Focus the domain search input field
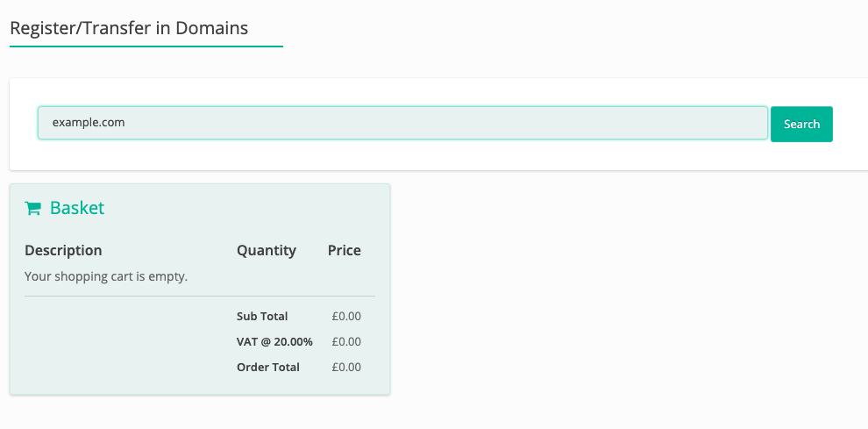 click(x=402, y=123)
